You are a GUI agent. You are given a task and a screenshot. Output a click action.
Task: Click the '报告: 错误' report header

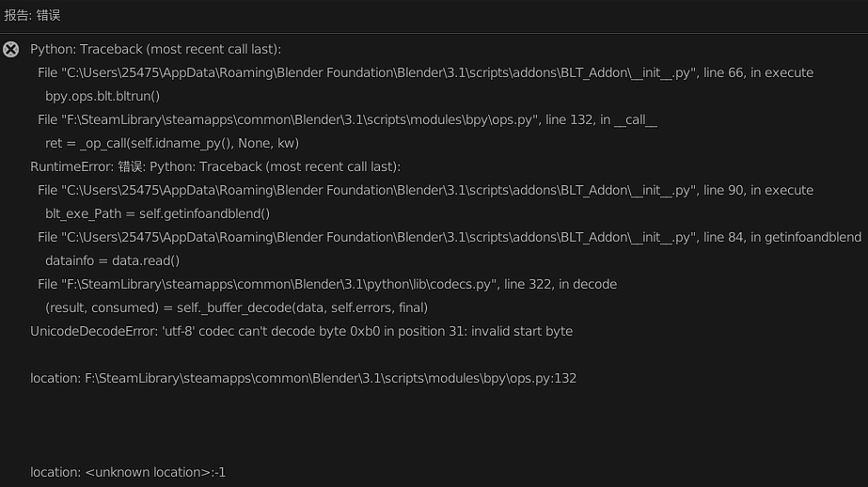coord(32,15)
